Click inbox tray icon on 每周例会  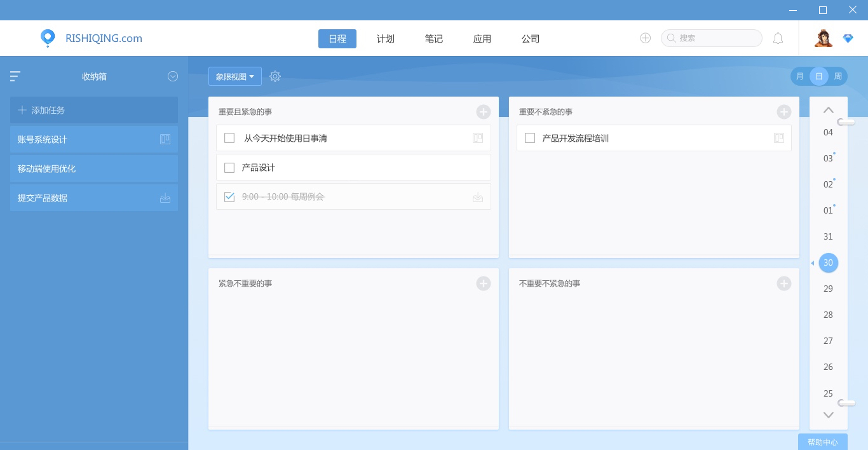tap(478, 198)
